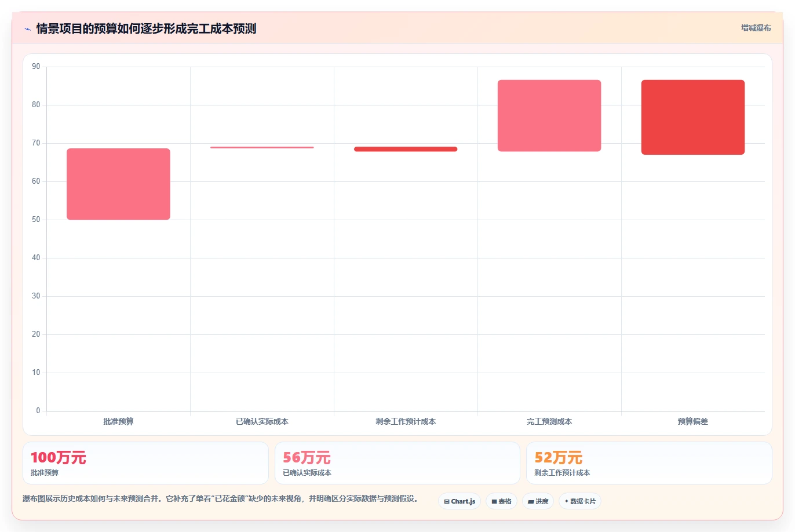
Task: Click the 52万元 剩余工作预计成本 card
Action: click(x=649, y=463)
